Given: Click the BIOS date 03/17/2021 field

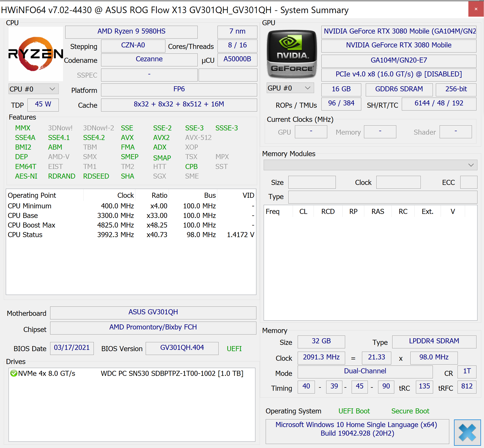Looking at the screenshot, I should pos(72,348).
